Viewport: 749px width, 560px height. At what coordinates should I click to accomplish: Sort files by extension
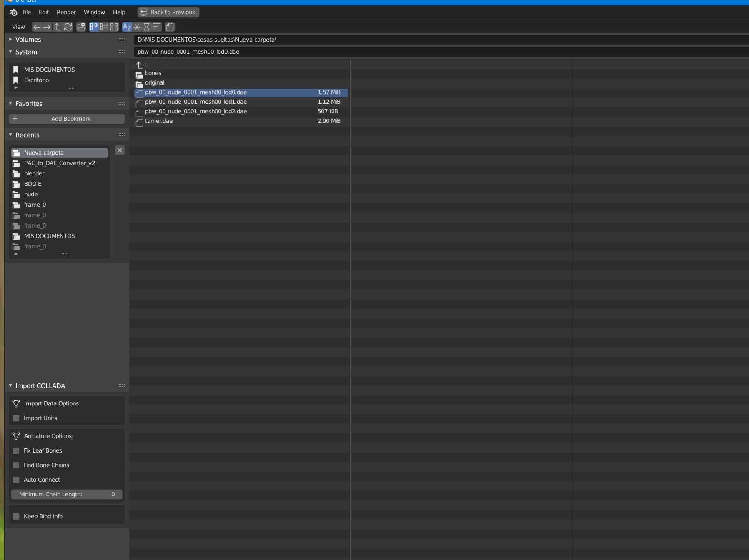(137, 27)
